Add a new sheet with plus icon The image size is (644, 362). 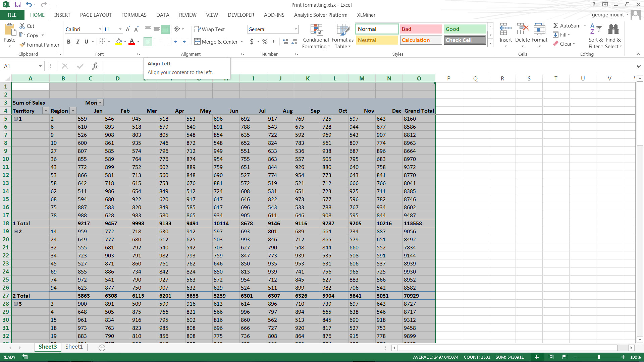coord(102,348)
